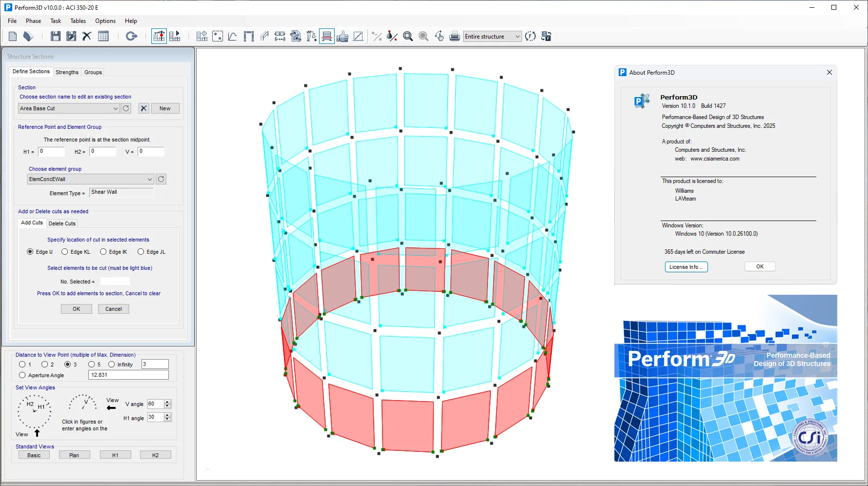
Task: Open the tables grid icon
Action: [x=103, y=36]
